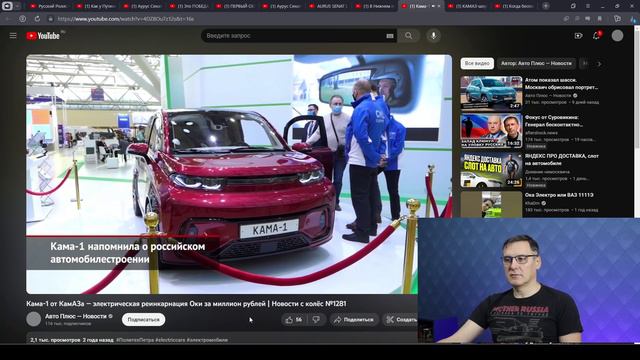The height and width of the screenshot is (360, 640).
Task: Open the Авто Плюс — Новости channel name
Action: (76, 316)
